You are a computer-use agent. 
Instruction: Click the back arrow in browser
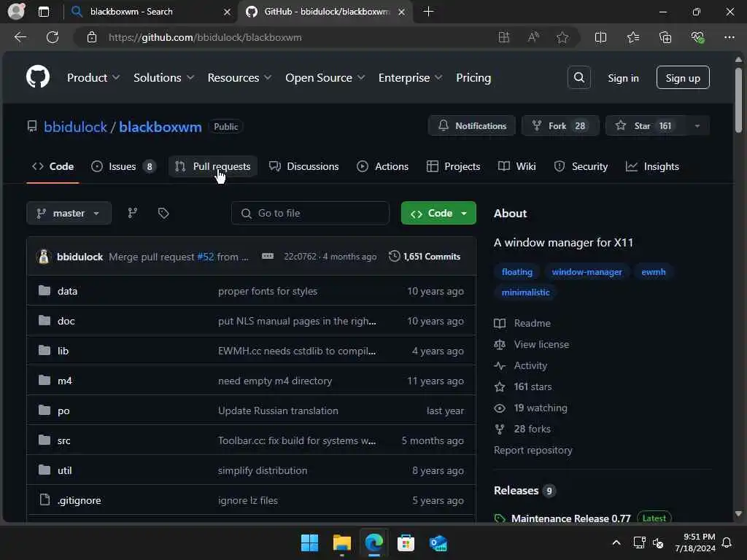point(20,37)
